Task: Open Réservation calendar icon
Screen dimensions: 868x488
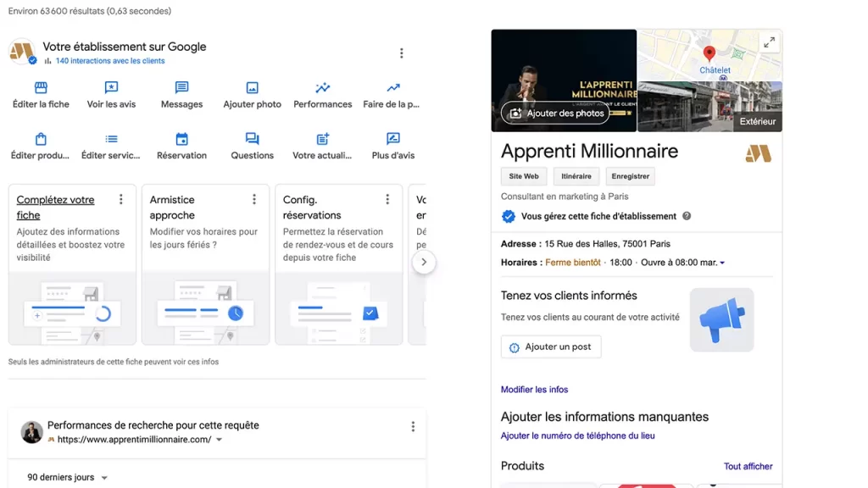Action: pyautogui.click(x=181, y=139)
